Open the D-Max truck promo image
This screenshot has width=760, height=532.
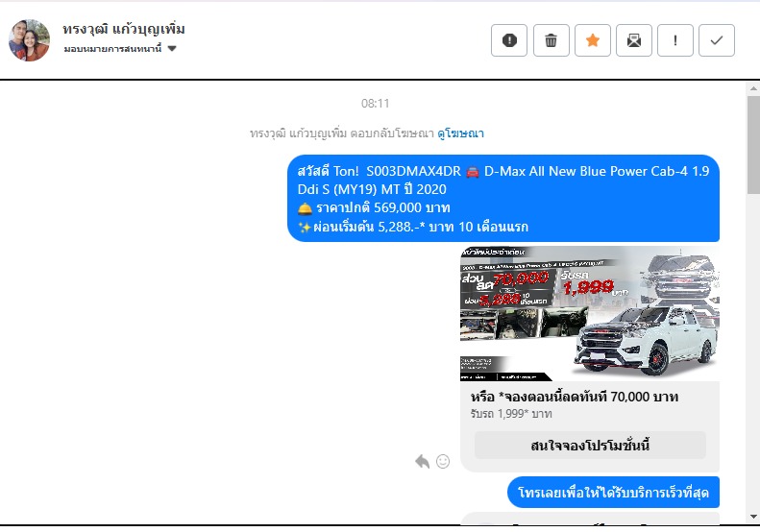point(589,313)
